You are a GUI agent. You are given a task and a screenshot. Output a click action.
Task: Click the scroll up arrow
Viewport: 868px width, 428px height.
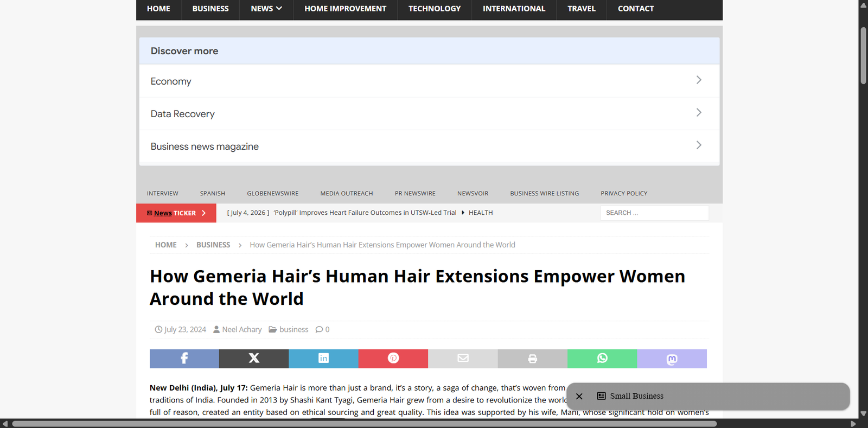click(x=863, y=4)
